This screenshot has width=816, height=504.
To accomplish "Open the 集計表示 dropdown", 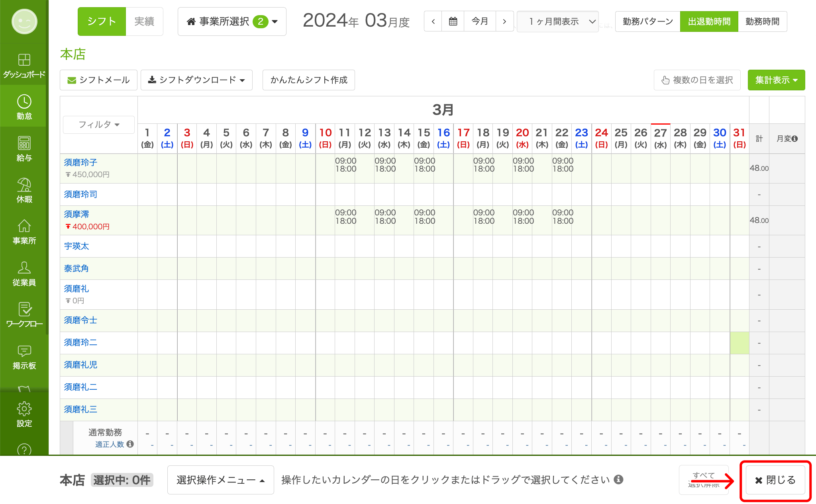I will point(776,80).
